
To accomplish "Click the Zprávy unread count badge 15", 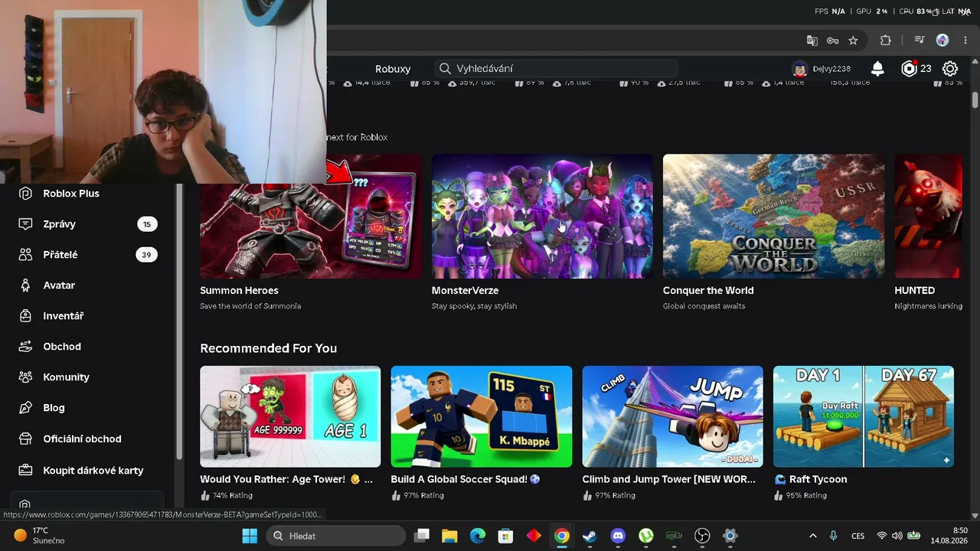I will pyautogui.click(x=147, y=224).
